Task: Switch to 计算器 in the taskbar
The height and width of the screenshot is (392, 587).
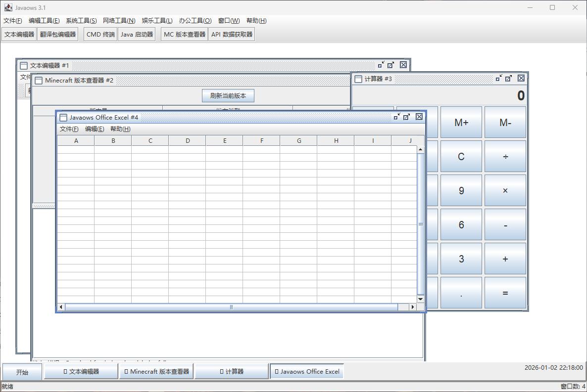Action: pyautogui.click(x=232, y=372)
